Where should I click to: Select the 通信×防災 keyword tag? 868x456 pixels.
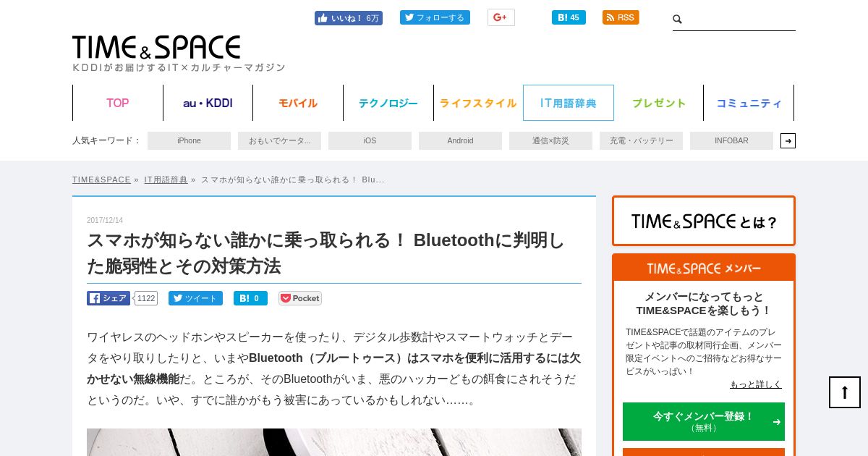[550, 140]
